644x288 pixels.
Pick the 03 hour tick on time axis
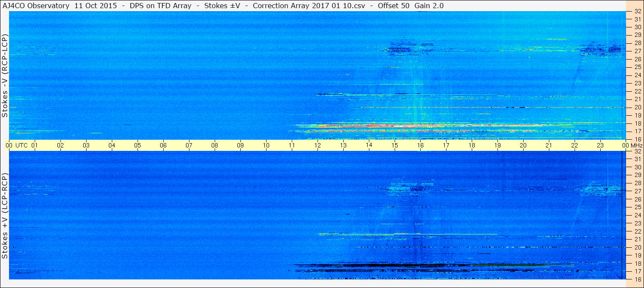click(x=86, y=145)
